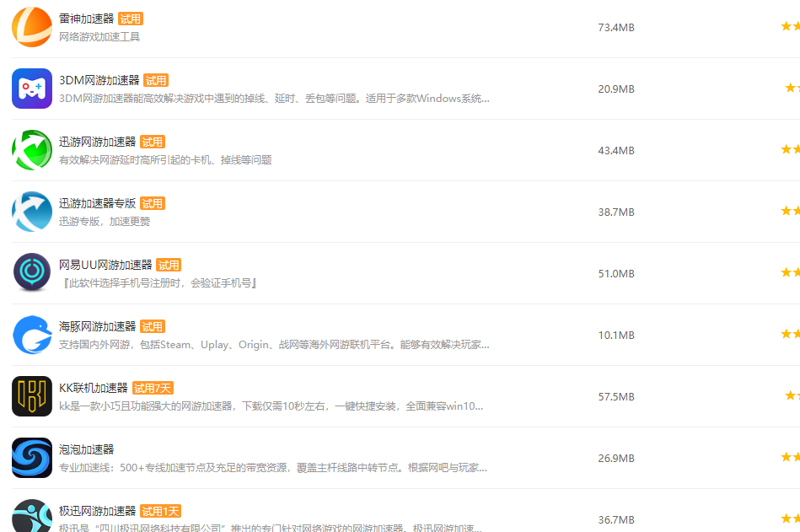
Task: Select the 泡泡加速器 swirl icon
Action: point(32,458)
